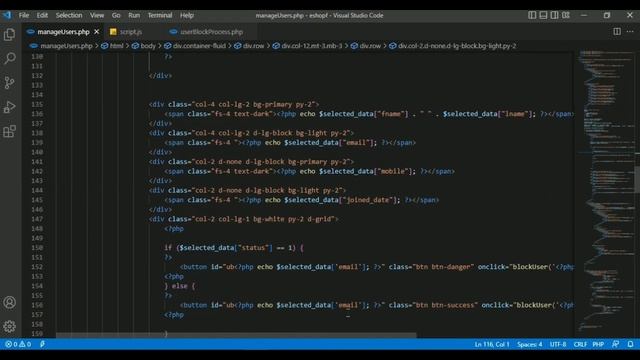Screen dimensions: 640x360
Task: Click line number 147
Action: click(37, 219)
